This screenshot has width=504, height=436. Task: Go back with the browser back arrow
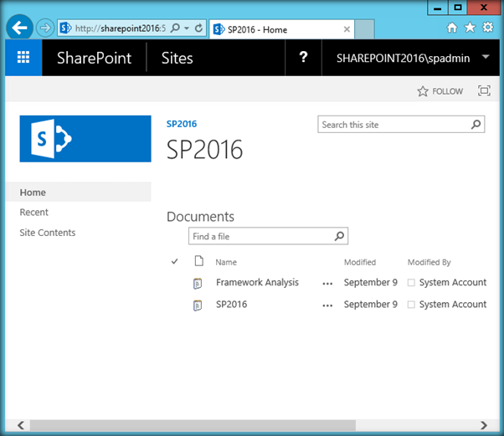pos(19,28)
